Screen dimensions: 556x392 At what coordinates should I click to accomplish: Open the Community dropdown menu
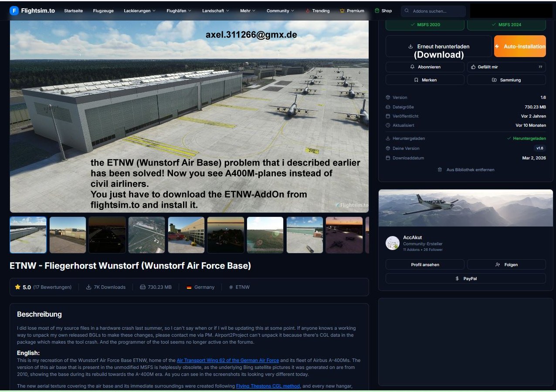pyautogui.click(x=280, y=11)
